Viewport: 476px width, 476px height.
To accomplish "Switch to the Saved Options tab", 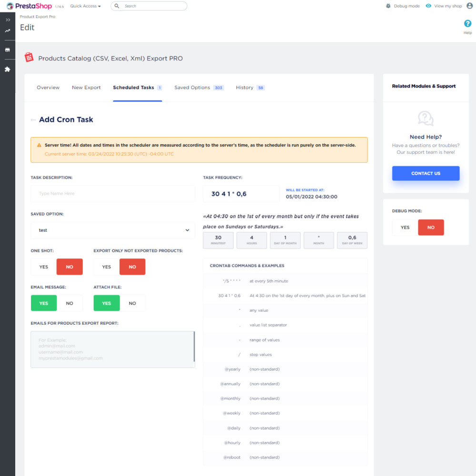I will pos(192,88).
